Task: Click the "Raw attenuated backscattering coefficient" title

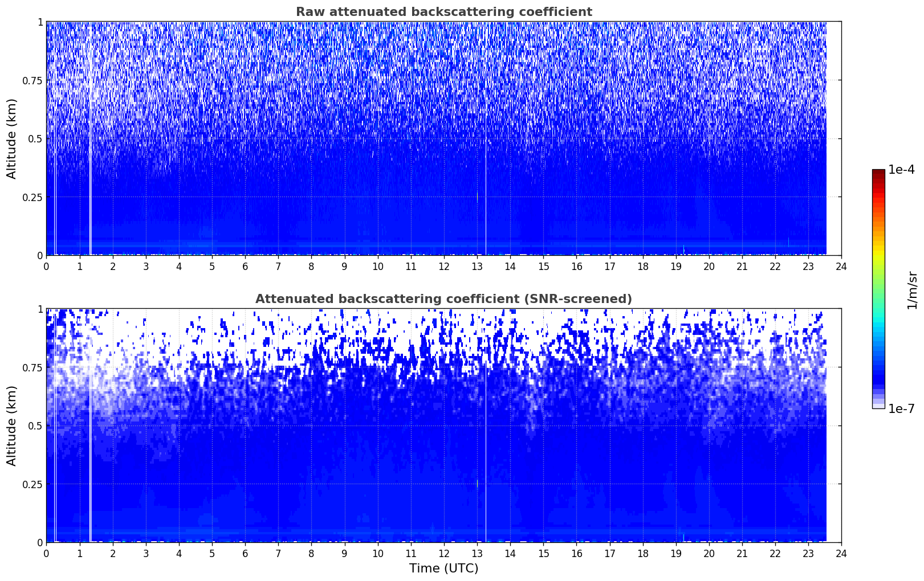Action: 443,12
